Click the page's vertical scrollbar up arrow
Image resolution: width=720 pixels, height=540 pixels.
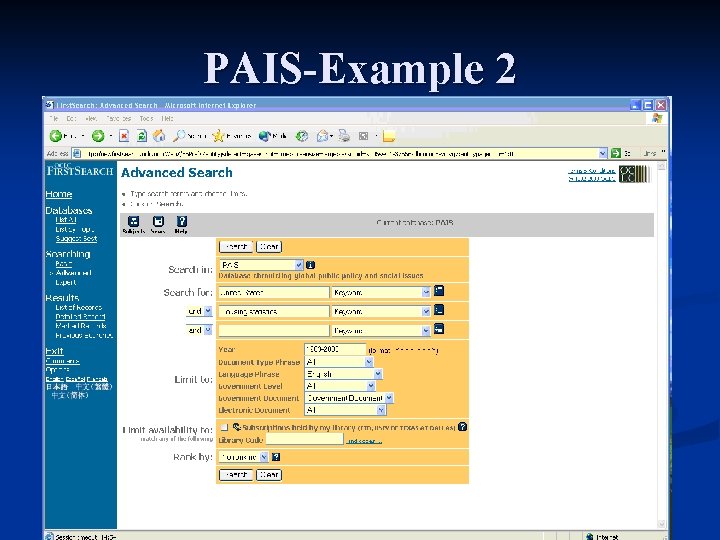(662, 166)
